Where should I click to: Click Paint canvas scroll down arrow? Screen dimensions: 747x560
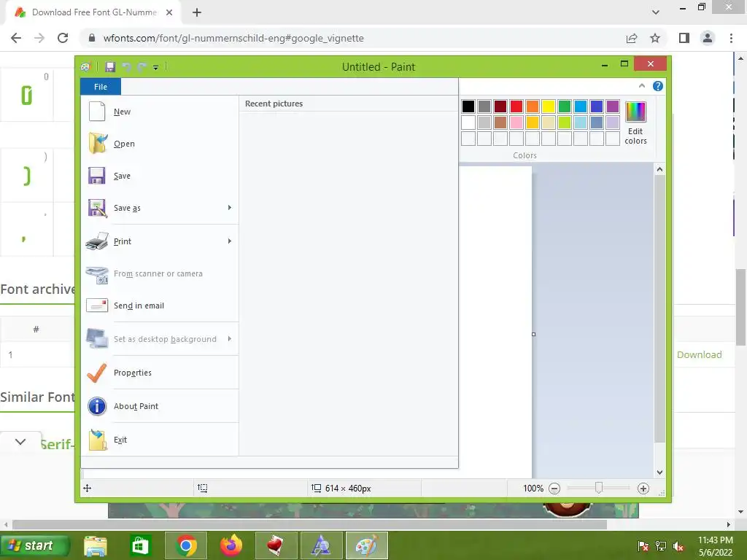tap(659, 472)
